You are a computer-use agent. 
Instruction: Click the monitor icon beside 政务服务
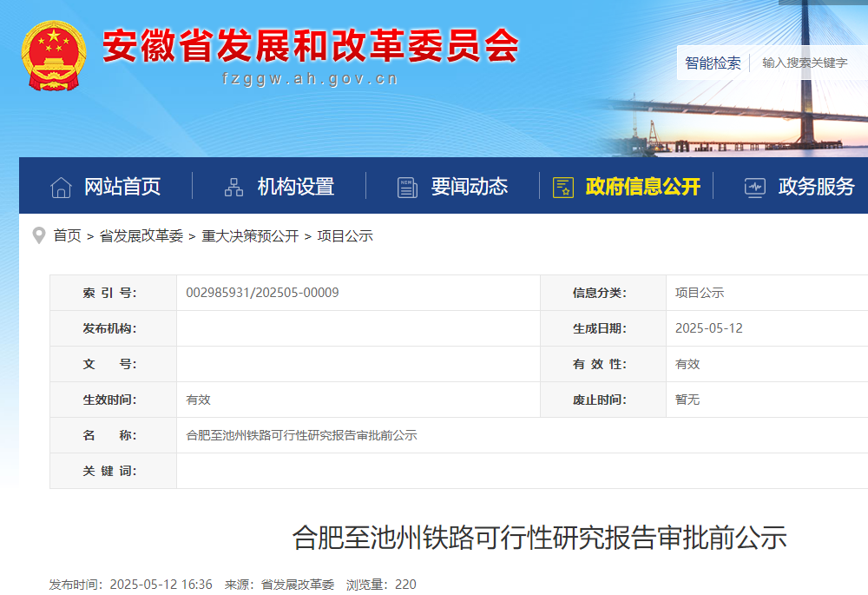coord(754,187)
